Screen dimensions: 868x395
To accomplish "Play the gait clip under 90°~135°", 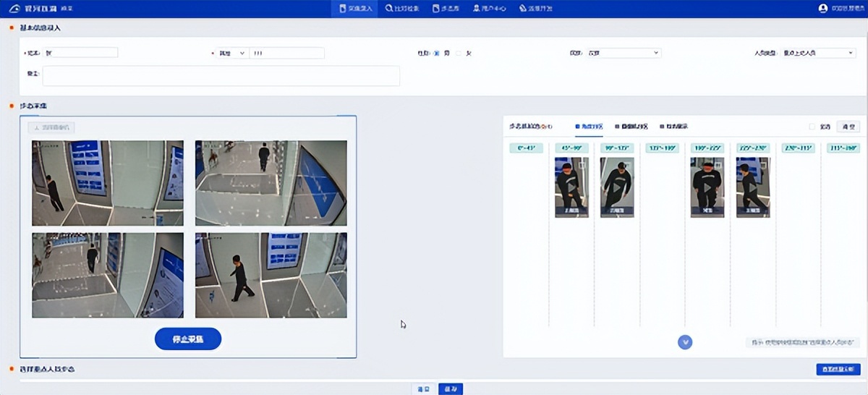I will pyautogui.click(x=617, y=187).
